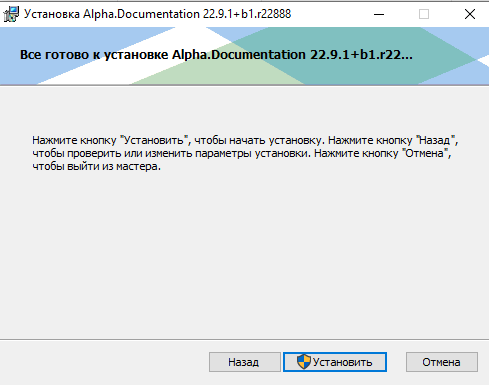Click the window title "Установка Alpha.Documentation 22.9.1+b1.r22888"
This screenshot has height=385, width=489.
pyautogui.click(x=157, y=14)
